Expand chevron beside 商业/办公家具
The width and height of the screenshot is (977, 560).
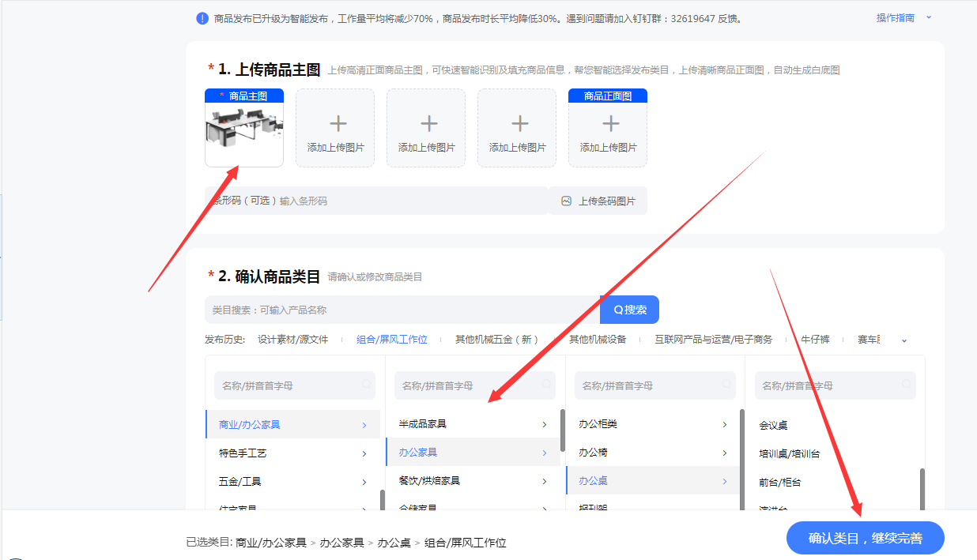tap(364, 425)
